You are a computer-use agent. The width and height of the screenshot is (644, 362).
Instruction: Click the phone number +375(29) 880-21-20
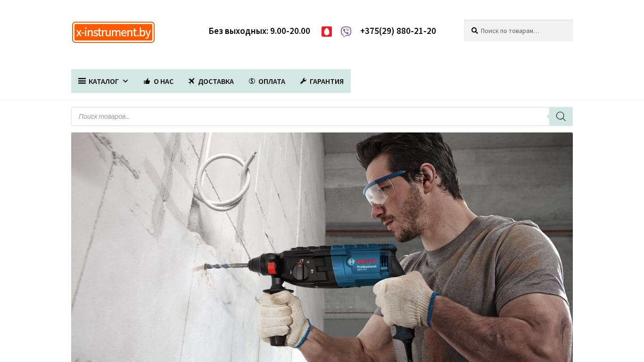tap(398, 31)
